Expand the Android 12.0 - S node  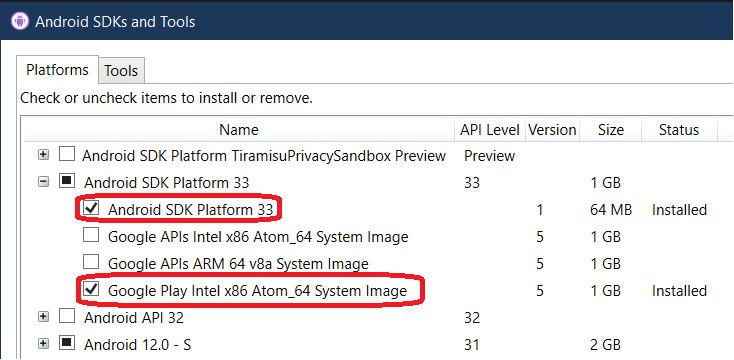coord(44,344)
